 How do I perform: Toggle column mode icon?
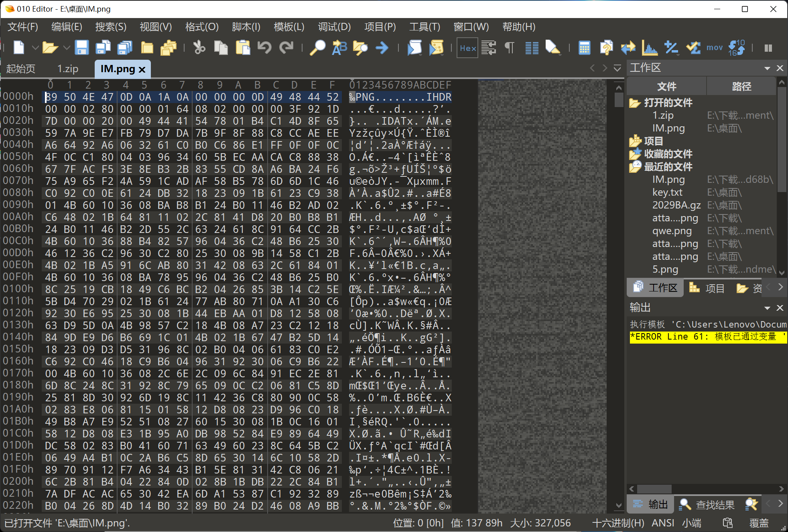click(x=532, y=48)
